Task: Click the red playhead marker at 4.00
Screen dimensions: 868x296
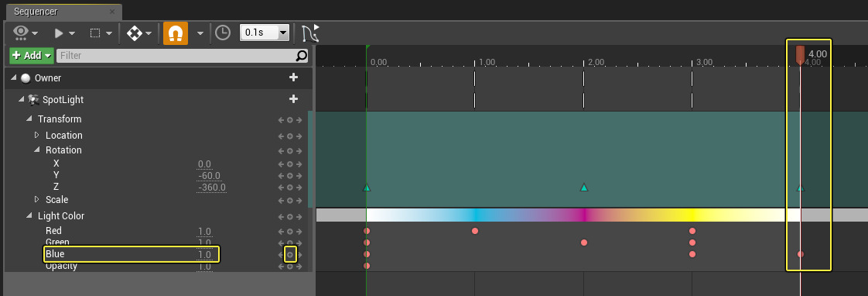Action: tap(800, 56)
